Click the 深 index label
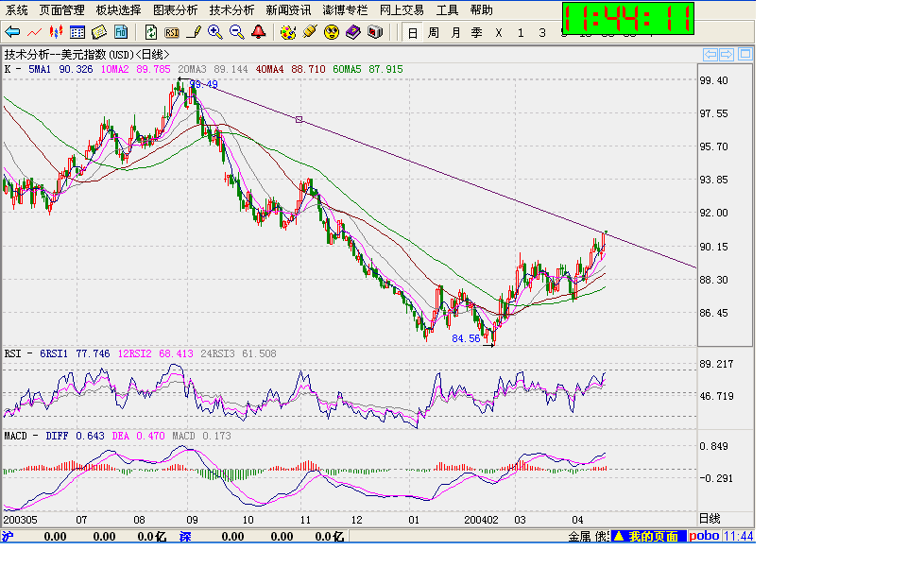 (x=185, y=536)
